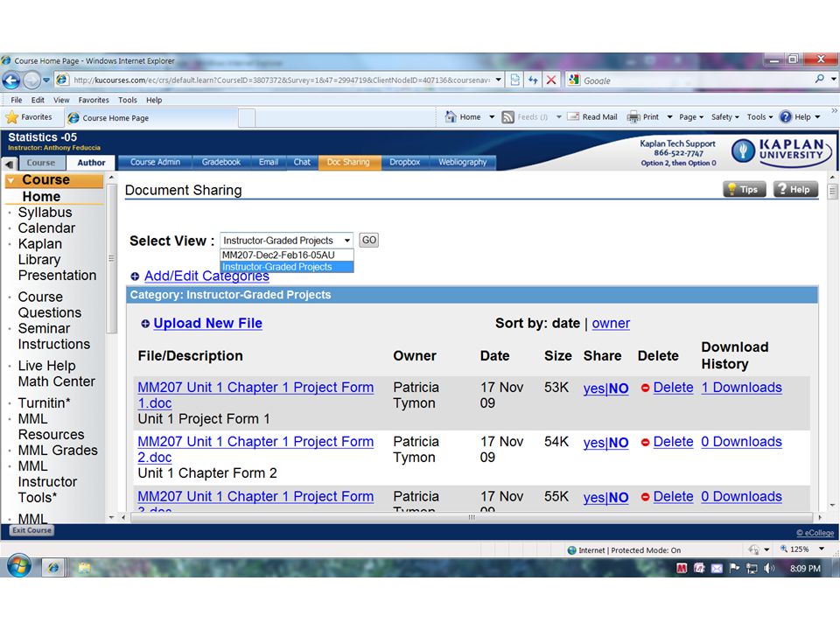Image resolution: width=840 pixels, height=630 pixels.
Task: Click the eCollege copyright link
Action: pos(815,533)
